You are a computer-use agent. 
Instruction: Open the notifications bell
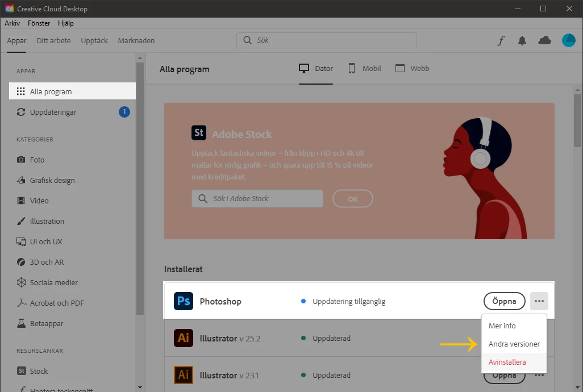click(x=522, y=40)
